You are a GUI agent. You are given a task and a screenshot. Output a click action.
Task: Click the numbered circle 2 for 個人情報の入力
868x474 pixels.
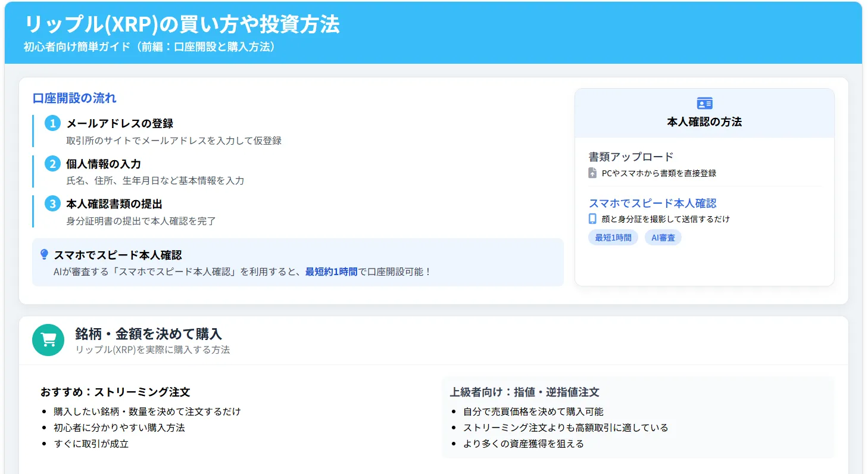(52, 164)
